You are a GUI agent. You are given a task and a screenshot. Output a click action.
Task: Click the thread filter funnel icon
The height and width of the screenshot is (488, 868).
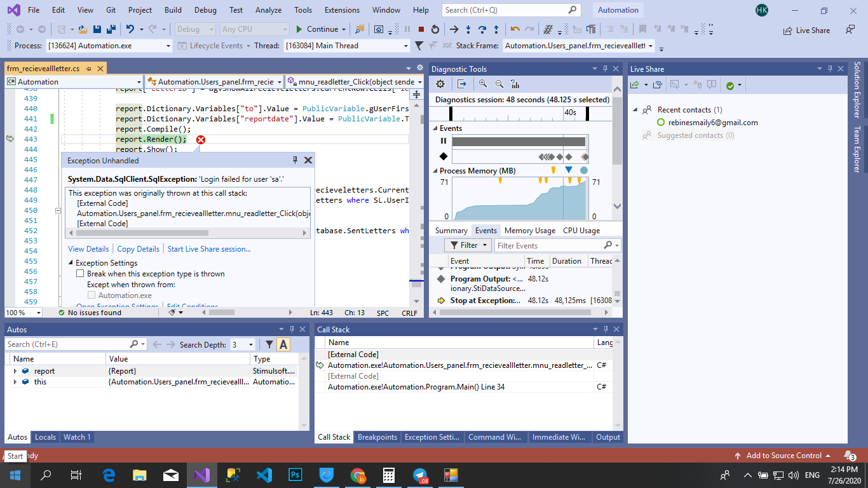tap(419, 46)
